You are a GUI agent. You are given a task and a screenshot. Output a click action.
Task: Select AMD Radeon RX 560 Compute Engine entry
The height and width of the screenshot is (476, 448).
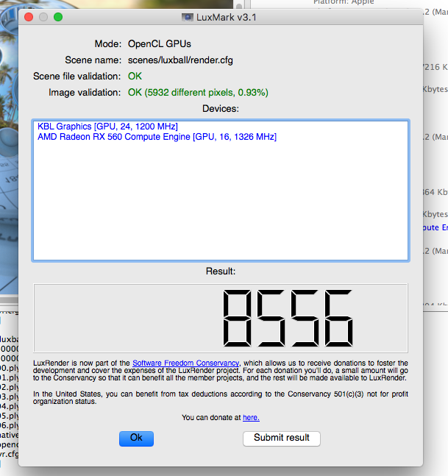coord(157,137)
